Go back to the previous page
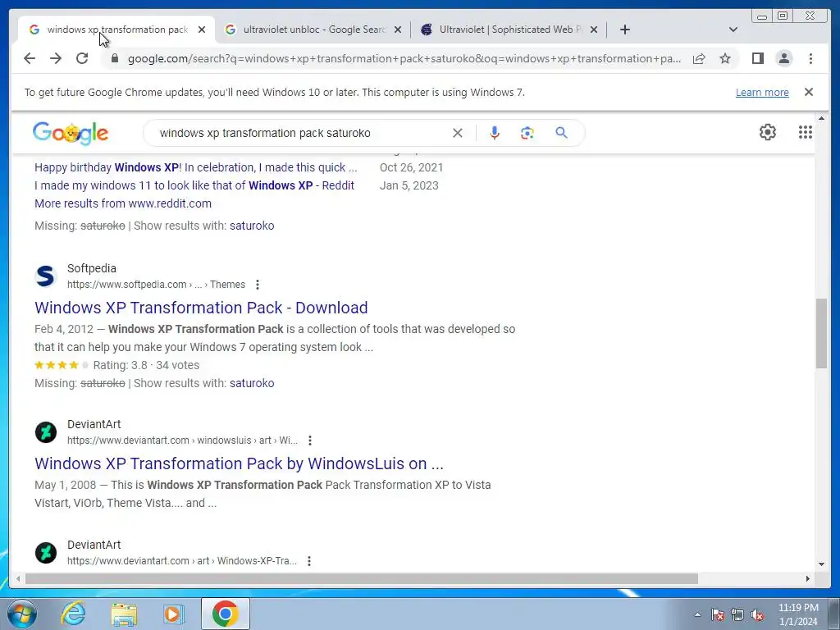840x630 pixels. [x=30, y=58]
